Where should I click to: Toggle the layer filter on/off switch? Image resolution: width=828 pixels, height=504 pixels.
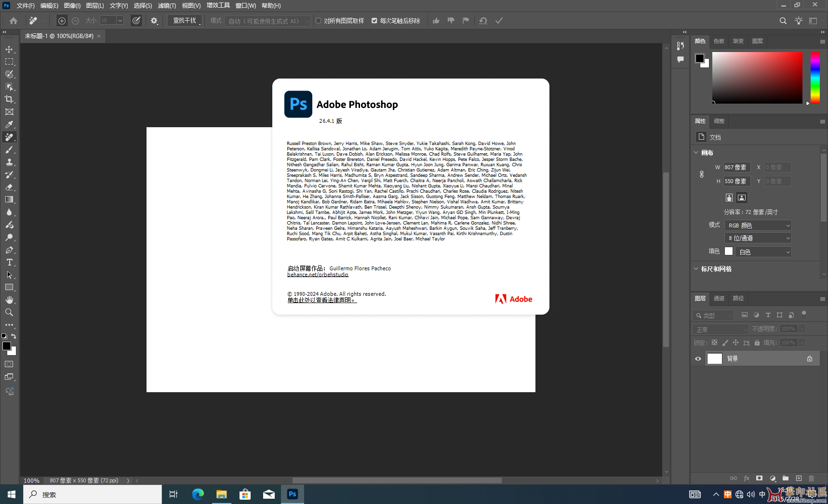tap(804, 314)
